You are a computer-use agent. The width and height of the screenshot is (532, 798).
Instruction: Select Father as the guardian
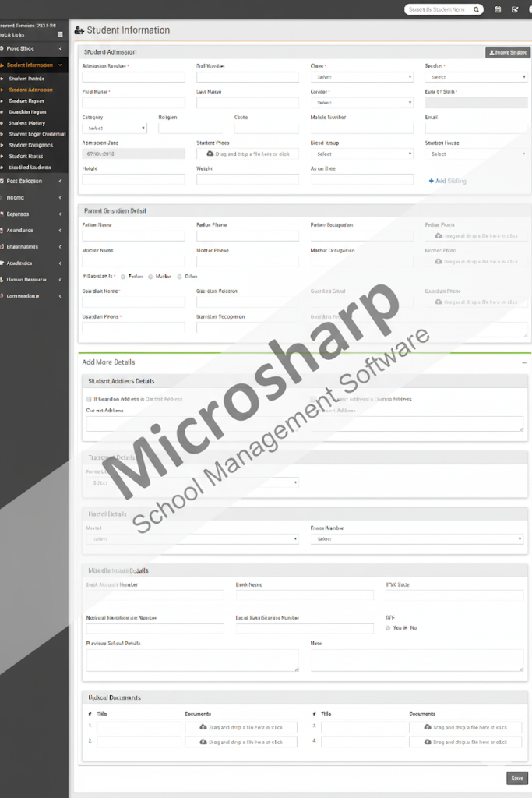123,277
